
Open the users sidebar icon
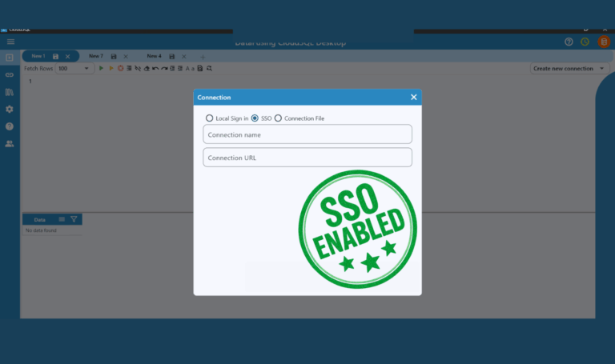tap(10, 144)
